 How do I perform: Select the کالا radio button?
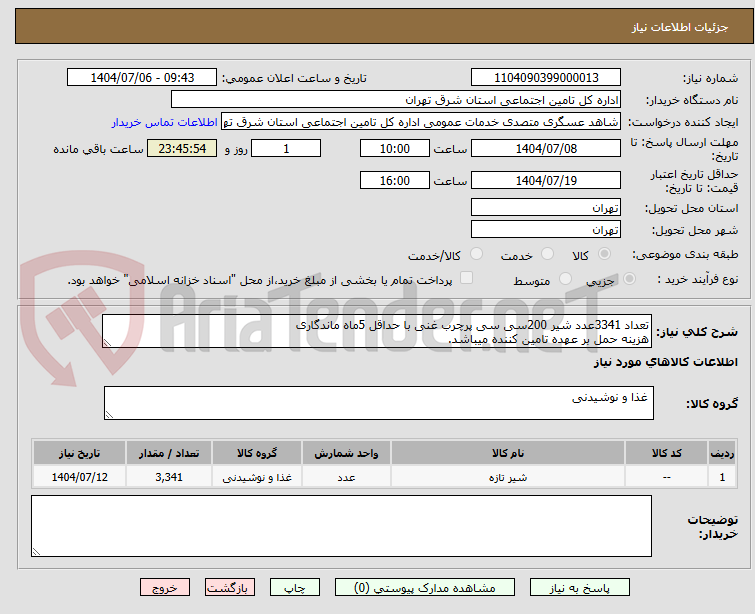coord(604,253)
